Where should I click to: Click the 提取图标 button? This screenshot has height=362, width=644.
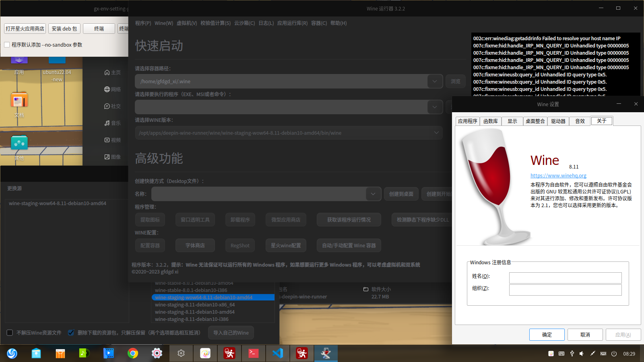(150, 220)
